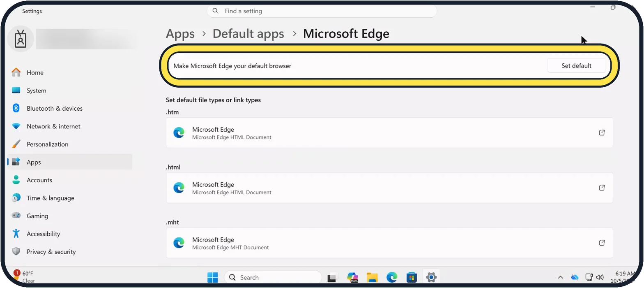Open Accessibility settings
Screen dimensions: 644x288
(70, 234)
